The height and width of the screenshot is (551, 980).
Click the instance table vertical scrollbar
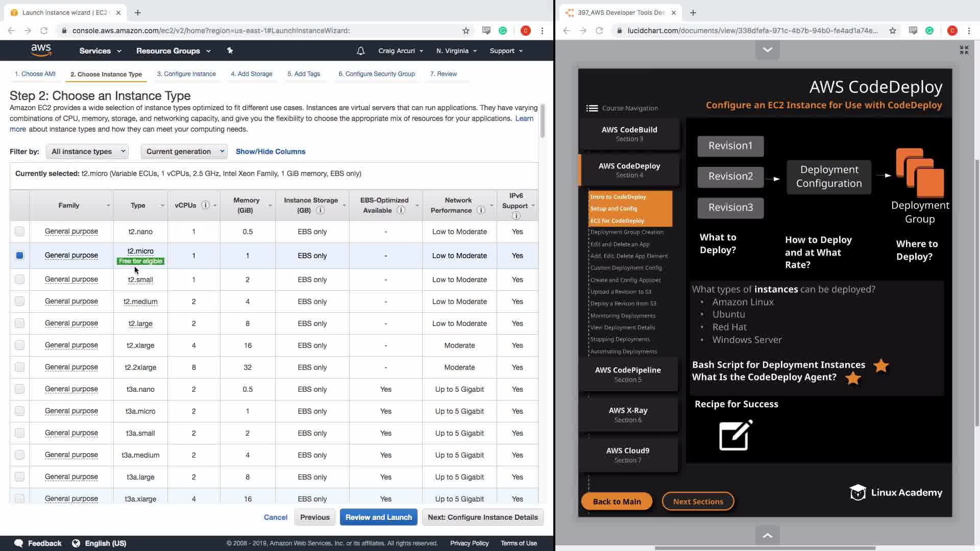[x=543, y=121]
